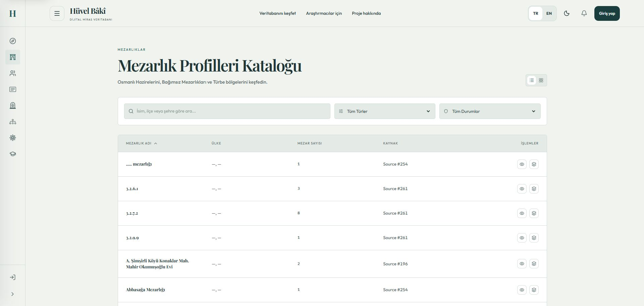View the 3.2.9.9 row eye icon

point(522,238)
